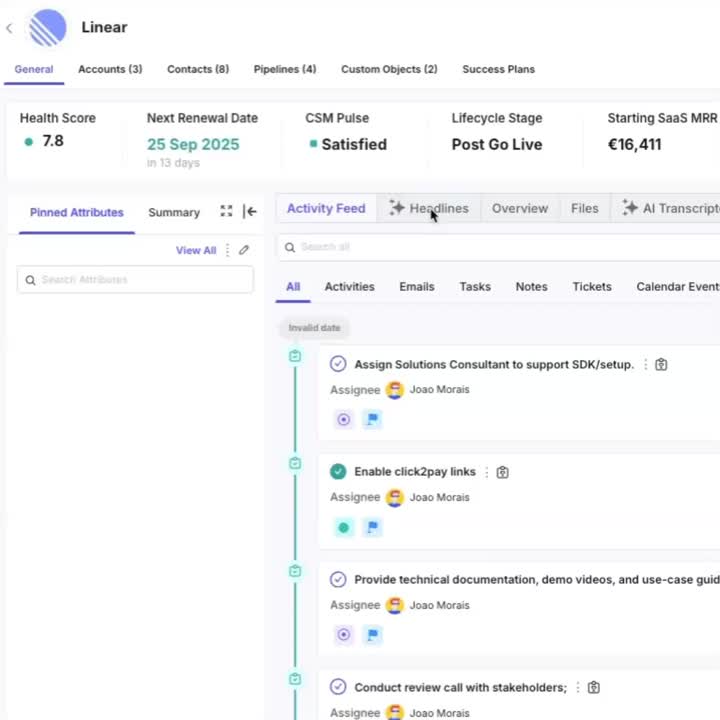Screen dimensions: 720x720
Task: Open three-dot menu for Enable click2pay links
Action: (487, 472)
